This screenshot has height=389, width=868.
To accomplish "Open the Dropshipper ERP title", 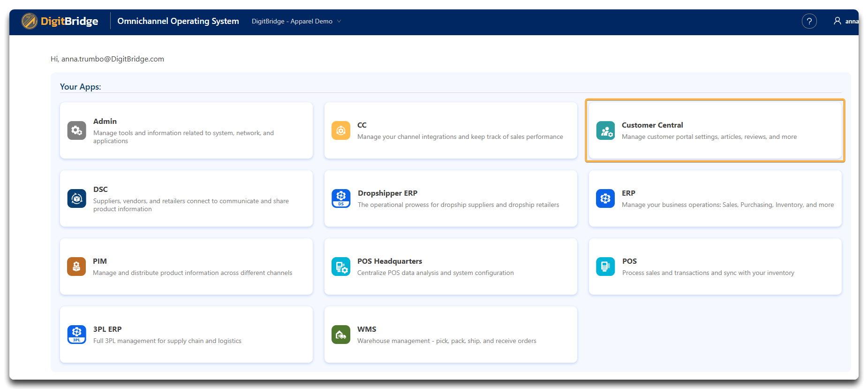I will [387, 193].
